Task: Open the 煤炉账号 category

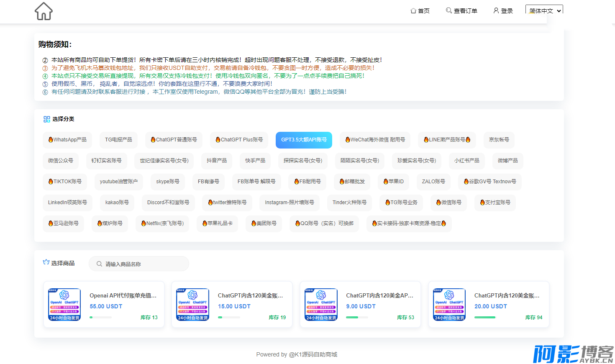Action: coord(110,223)
